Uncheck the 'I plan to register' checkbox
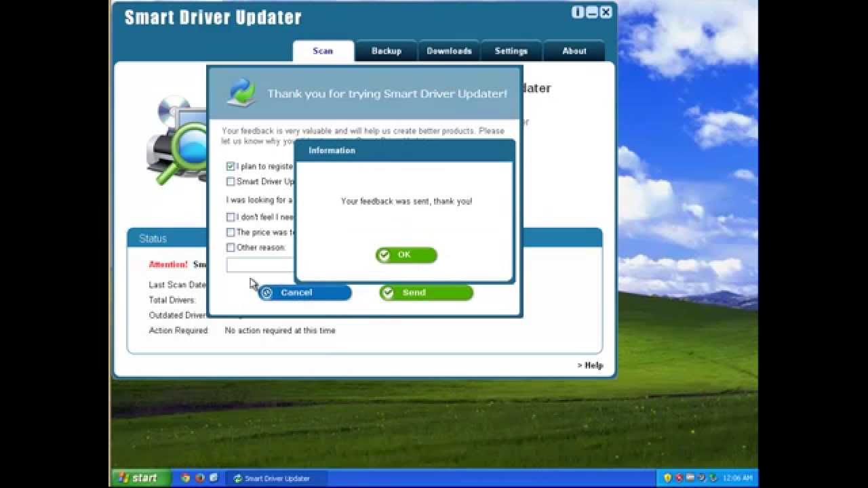Screen dimensions: 868x488 tap(231, 166)
